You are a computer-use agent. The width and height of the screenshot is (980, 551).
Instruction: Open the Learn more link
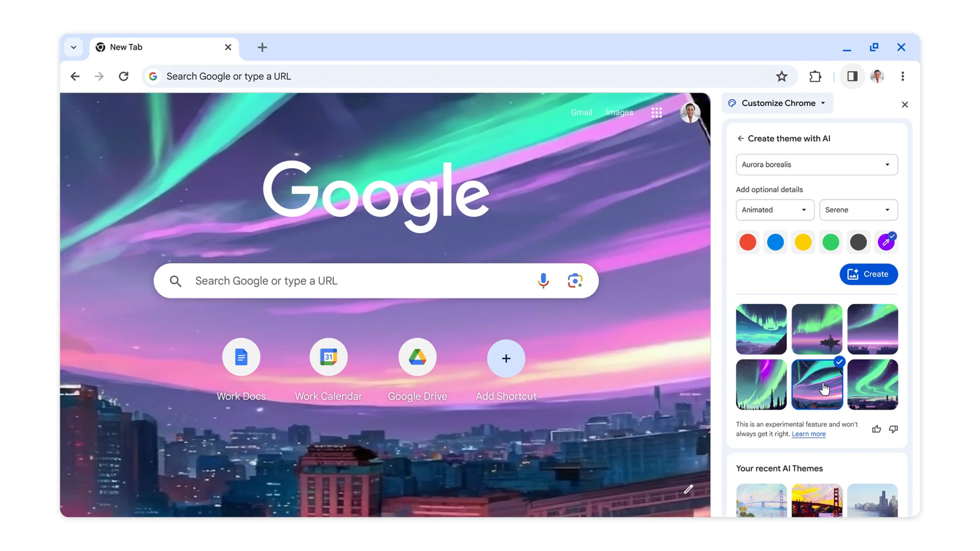pos(808,434)
